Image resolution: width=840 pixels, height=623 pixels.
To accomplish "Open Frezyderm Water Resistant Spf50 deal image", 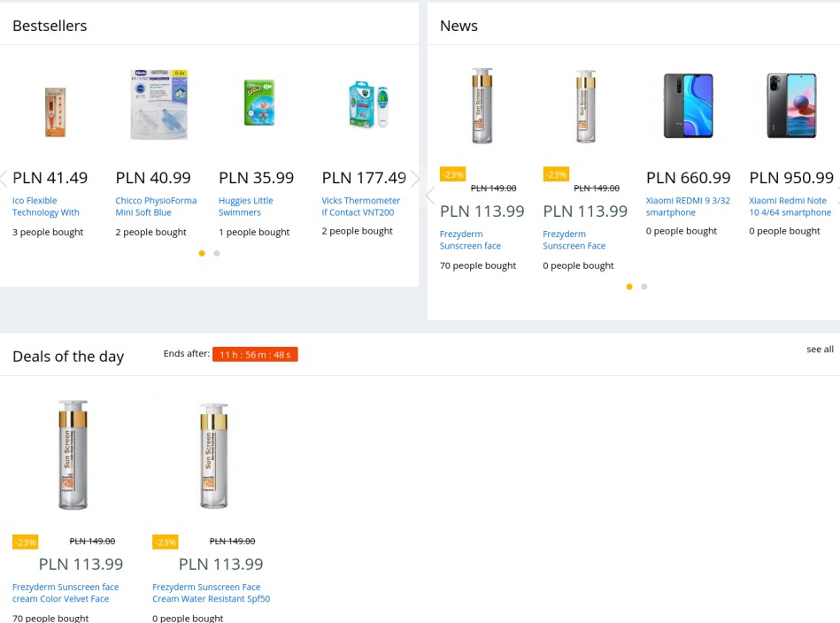I will pos(213,456).
